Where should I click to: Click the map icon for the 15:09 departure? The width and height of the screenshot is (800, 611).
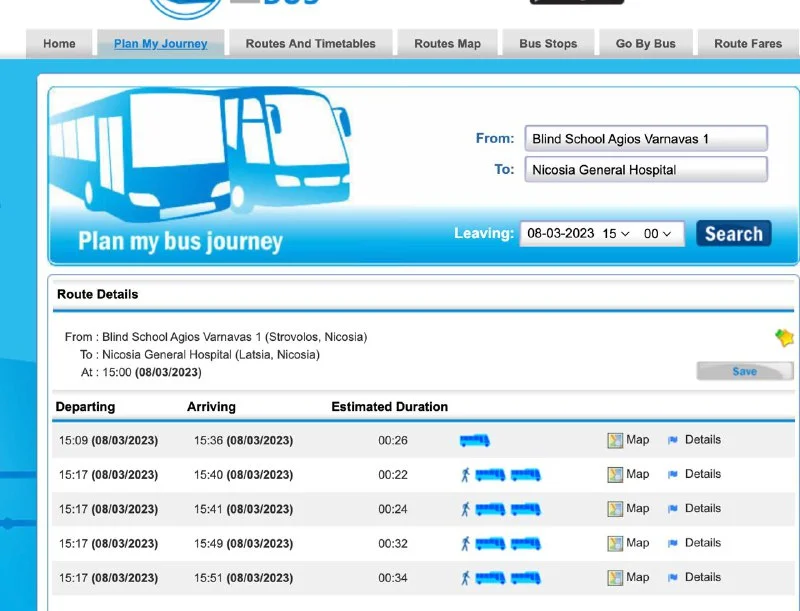coord(615,441)
